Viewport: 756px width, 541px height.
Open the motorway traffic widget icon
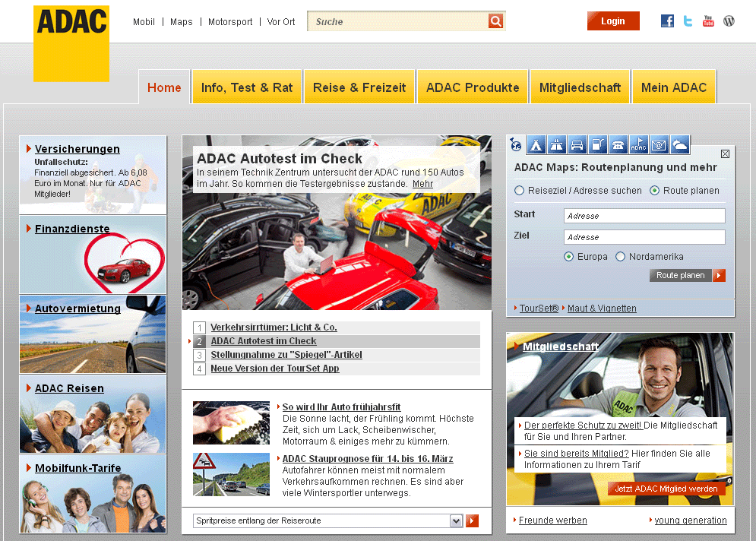point(556,144)
